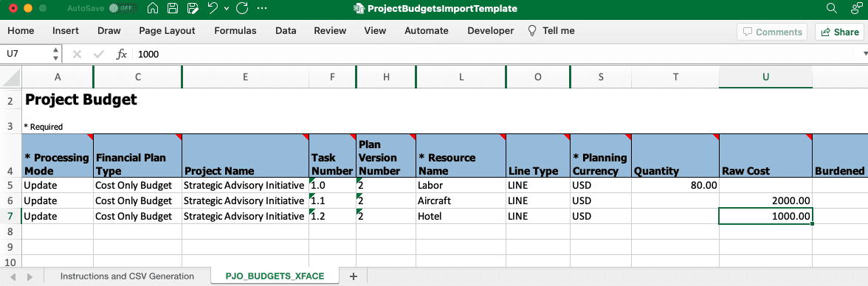The image size is (868, 286).
Task: Click the Share button
Action: [x=839, y=32]
